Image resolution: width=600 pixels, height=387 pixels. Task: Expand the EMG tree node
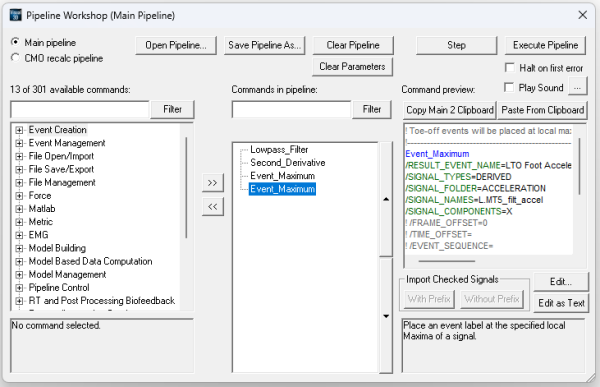(x=19, y=235)
